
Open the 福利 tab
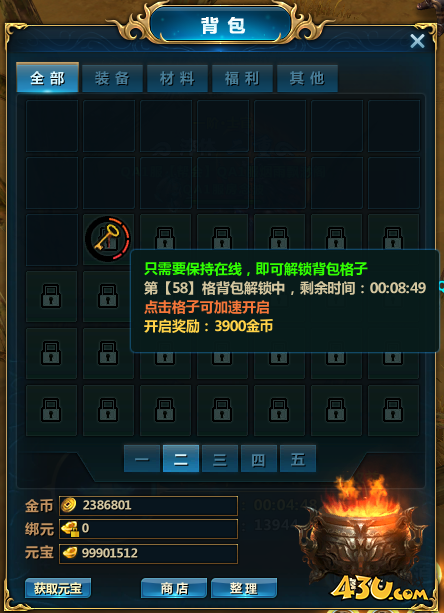(242, 78)
